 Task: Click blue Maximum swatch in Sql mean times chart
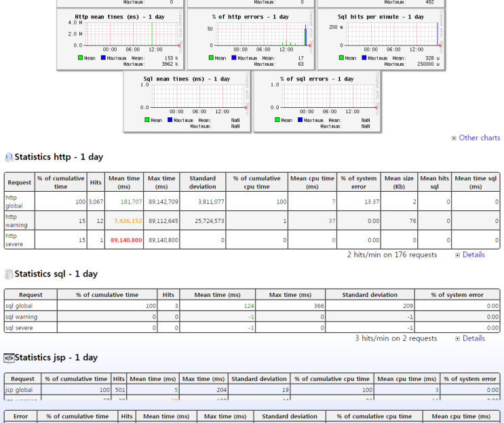pos(170,120)
